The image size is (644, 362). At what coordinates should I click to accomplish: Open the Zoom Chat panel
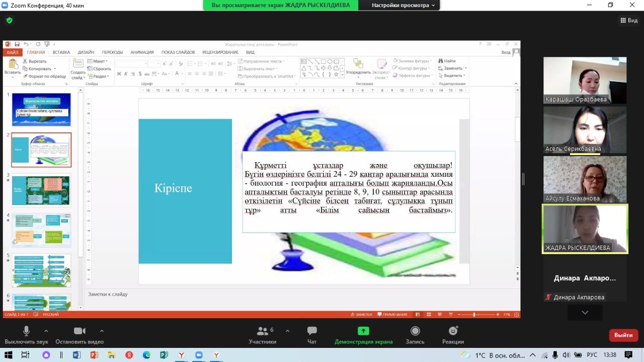click(312, 335)
